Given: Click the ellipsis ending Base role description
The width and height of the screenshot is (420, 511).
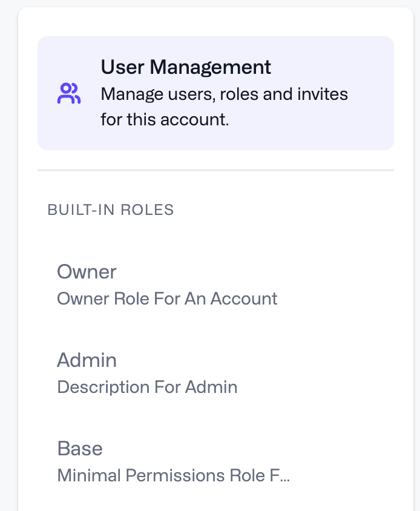Looking at the screenshot, I should coord(286,476).
